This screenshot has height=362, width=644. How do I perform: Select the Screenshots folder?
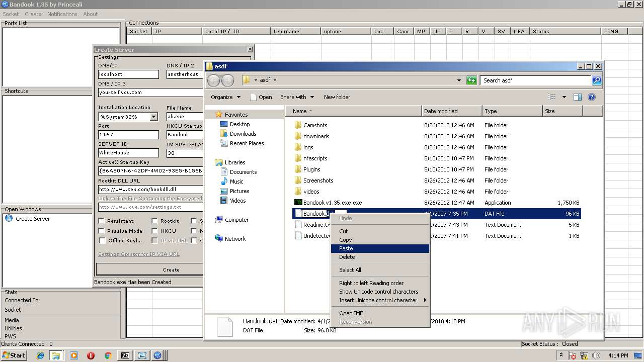coord(318,180)
